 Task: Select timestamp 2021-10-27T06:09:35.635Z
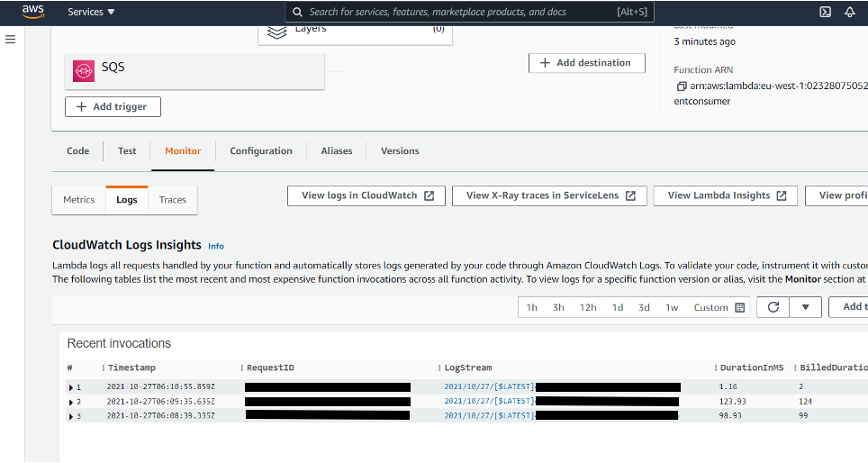tap(160, 401)
